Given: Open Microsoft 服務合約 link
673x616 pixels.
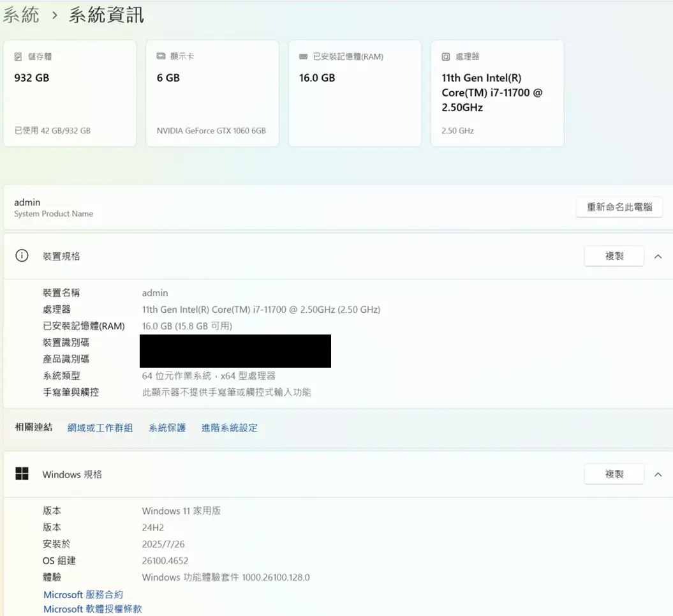Looking at the screenshot, I should pyautogui.click(x=84, y=594).
